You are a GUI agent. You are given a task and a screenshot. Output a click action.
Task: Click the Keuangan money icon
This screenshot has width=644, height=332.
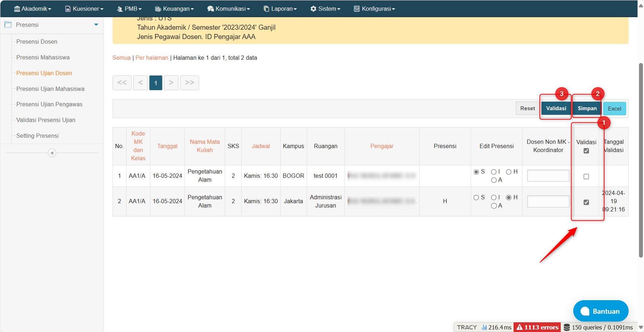(x=158, y=9)
